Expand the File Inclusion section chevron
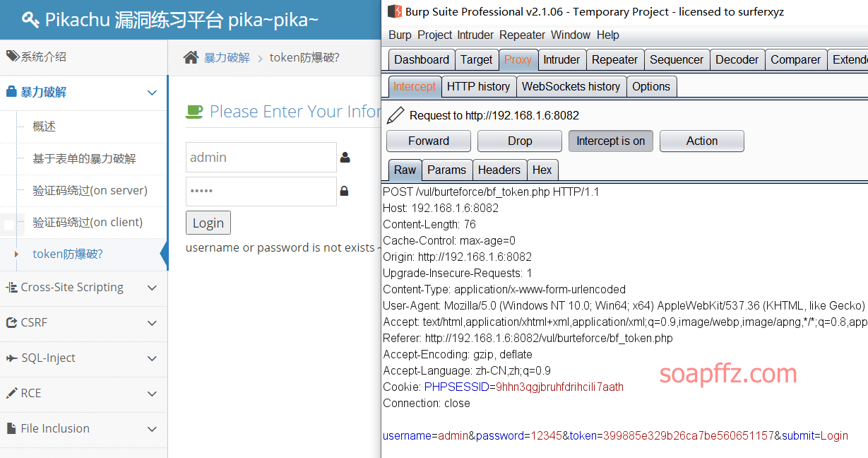868x458 pixels. click(152, 429)
